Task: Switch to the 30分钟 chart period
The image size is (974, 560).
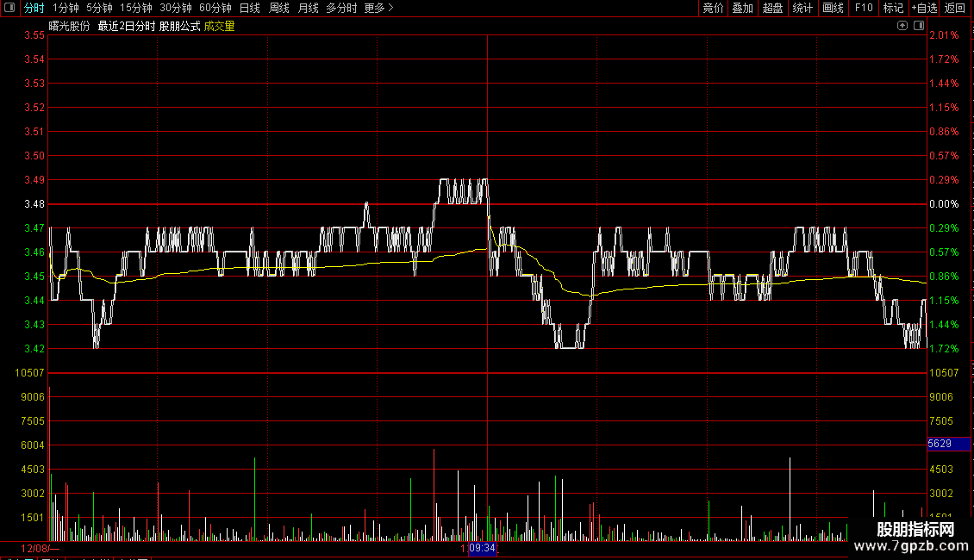Action: [x=176, y=8]
